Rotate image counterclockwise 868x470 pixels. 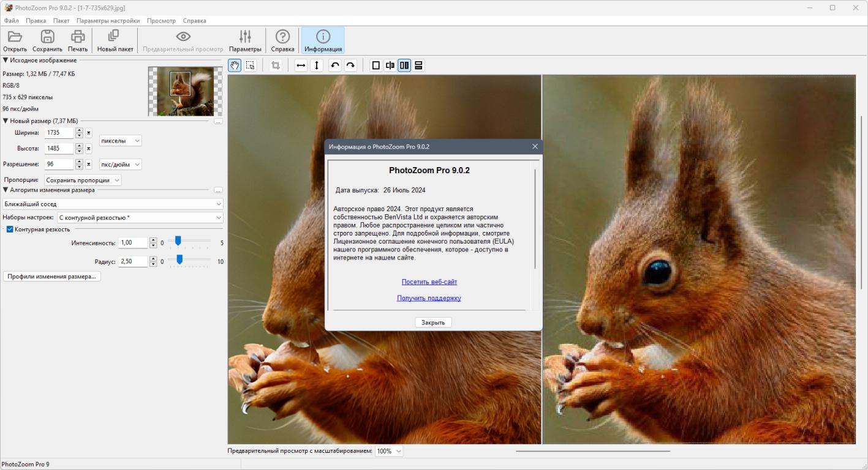click(x=335, y=65)
